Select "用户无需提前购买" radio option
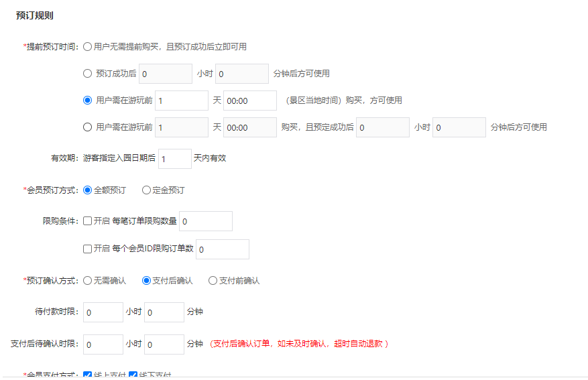This screenshot has height=380, width=588. [x=87, y=47]
